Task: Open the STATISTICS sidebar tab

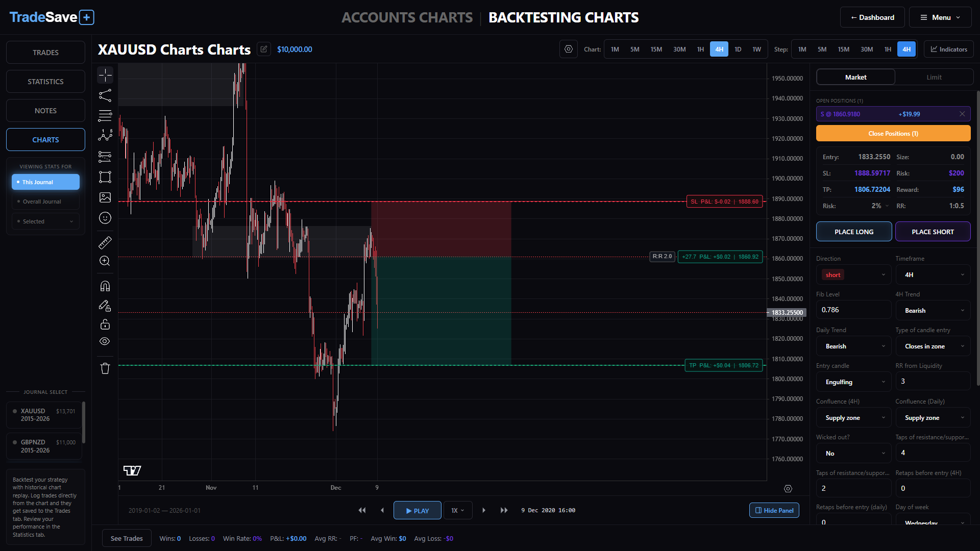Action: coord(45,82)
